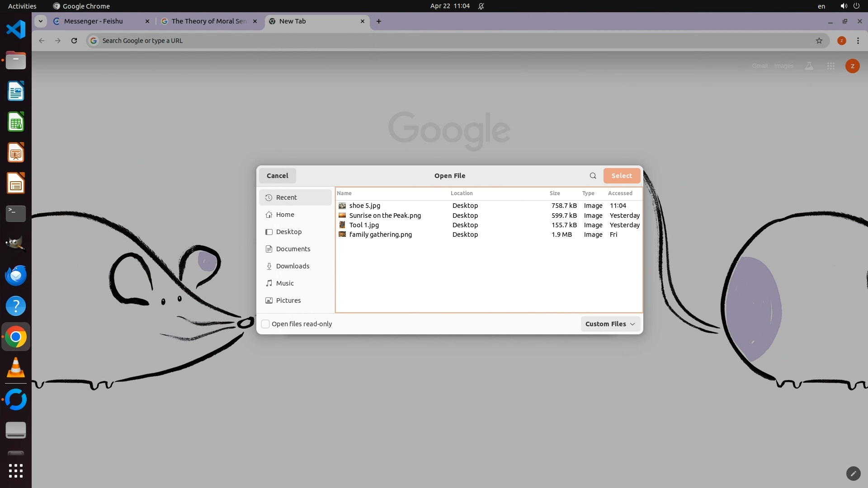Click the Thunderbird mail icon in dock

pos(16,275)
